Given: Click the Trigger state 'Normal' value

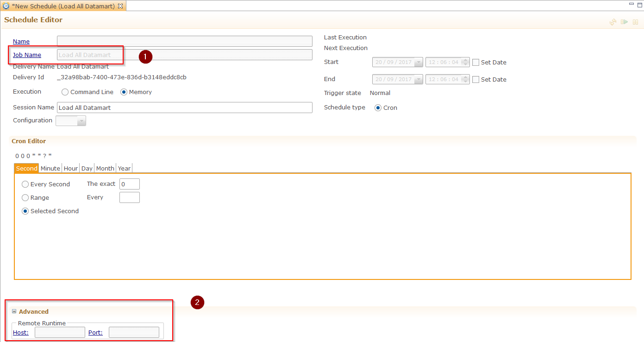Looking at the screenshot, I should (380, 93).
